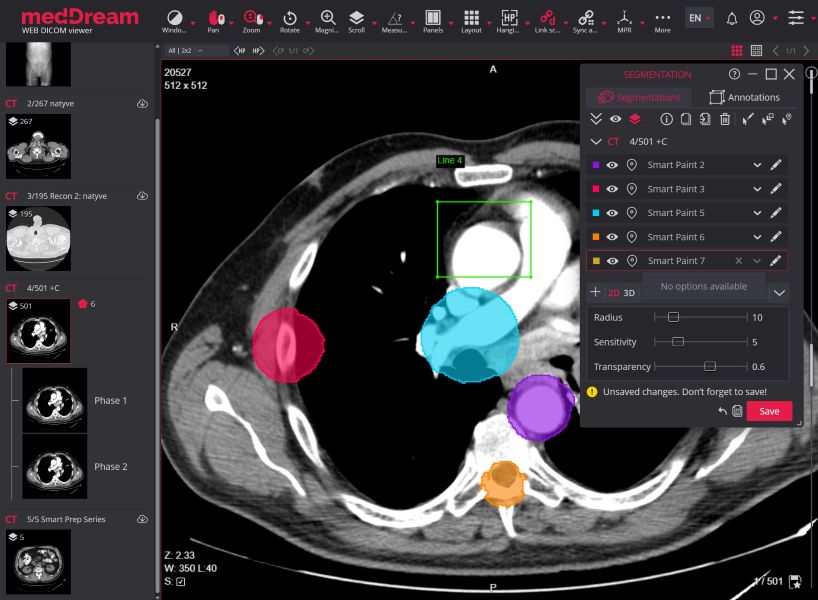
Task: Select the Scroll tool
Action: click(356, 21)
